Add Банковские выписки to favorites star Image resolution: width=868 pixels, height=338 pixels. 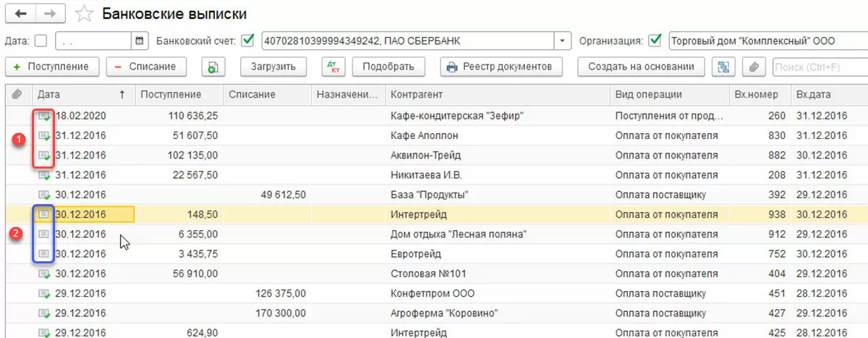pyautogui.click(x=85, y=14)
